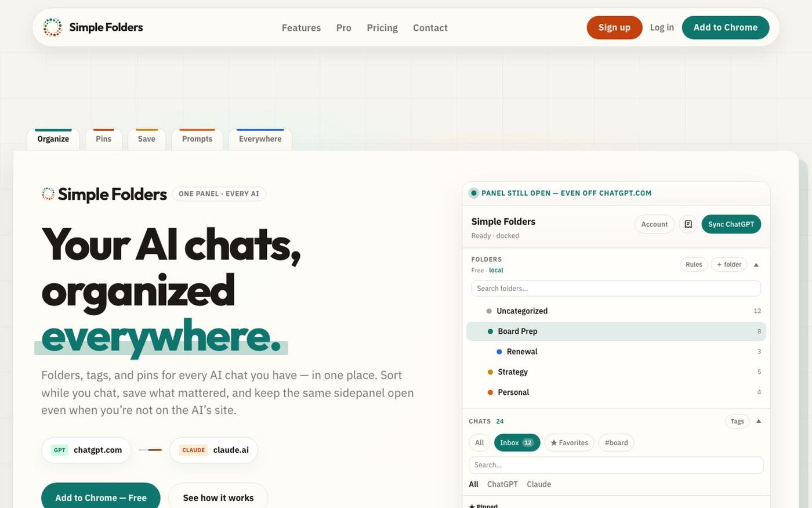The height and width of the screenshot is (508, 812).
Task: Click the Simple Folders logo in the navbar
Action: click(93, 27)
